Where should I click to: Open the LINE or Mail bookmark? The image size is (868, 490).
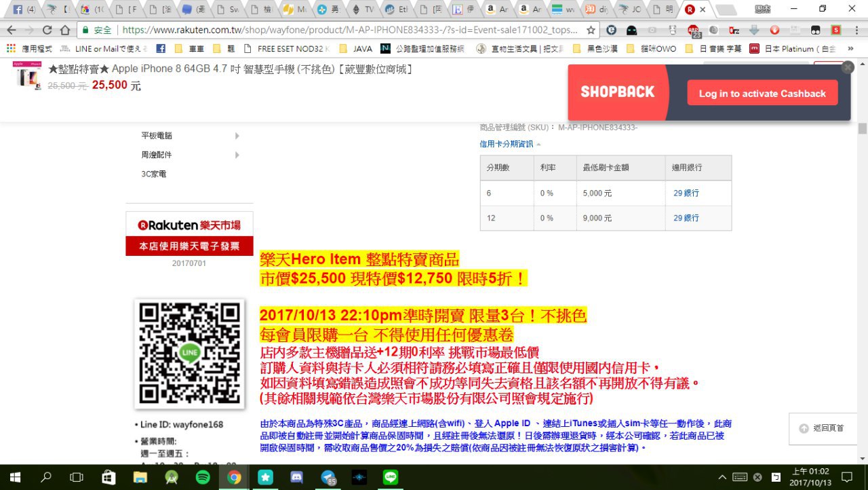point(104,49)
